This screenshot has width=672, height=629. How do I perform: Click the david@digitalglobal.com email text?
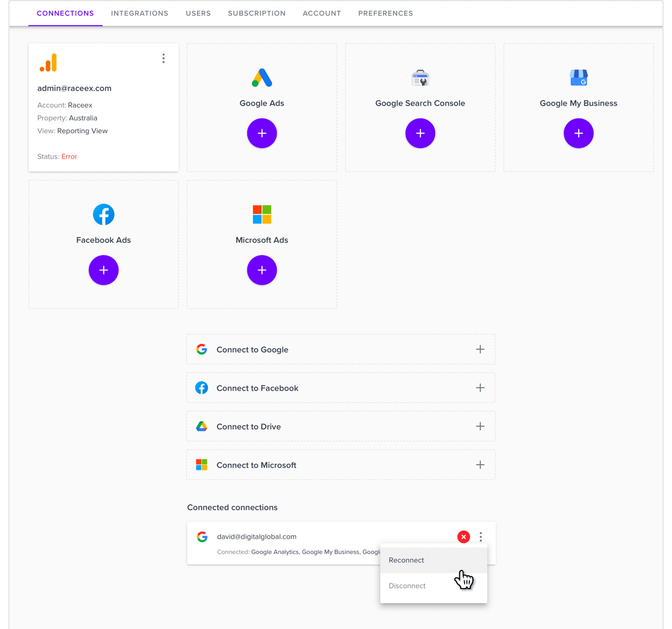[x=257, y=537]
